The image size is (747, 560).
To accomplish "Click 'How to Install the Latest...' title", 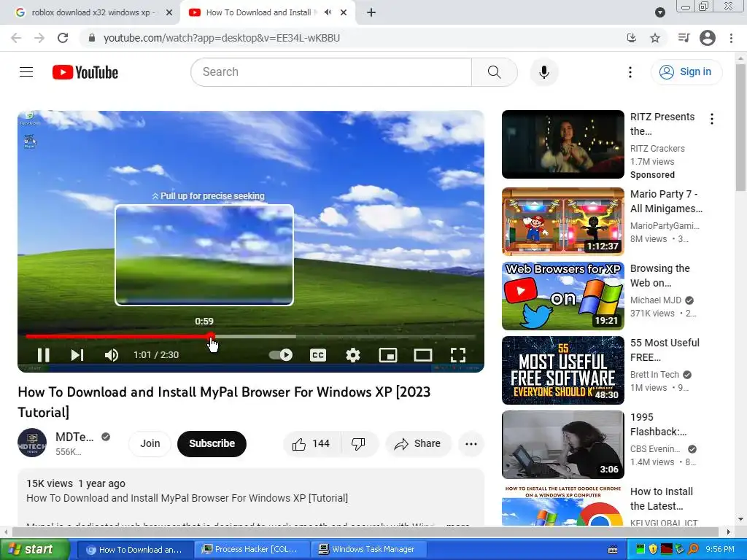I will click(661, 498).
